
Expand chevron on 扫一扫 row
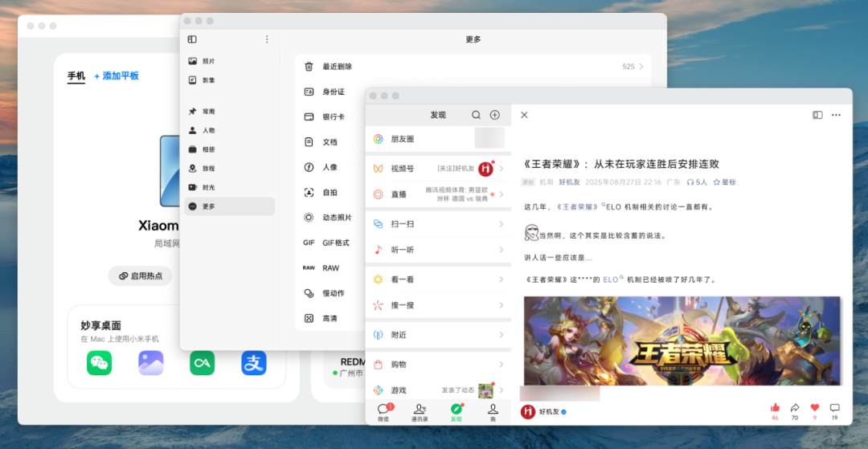501,224
